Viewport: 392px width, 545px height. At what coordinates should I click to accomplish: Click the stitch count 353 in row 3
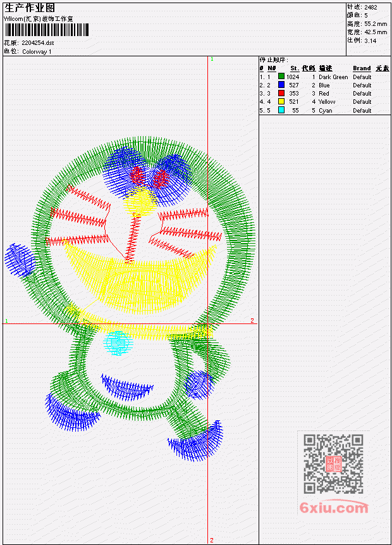click(x=294, y=94)
